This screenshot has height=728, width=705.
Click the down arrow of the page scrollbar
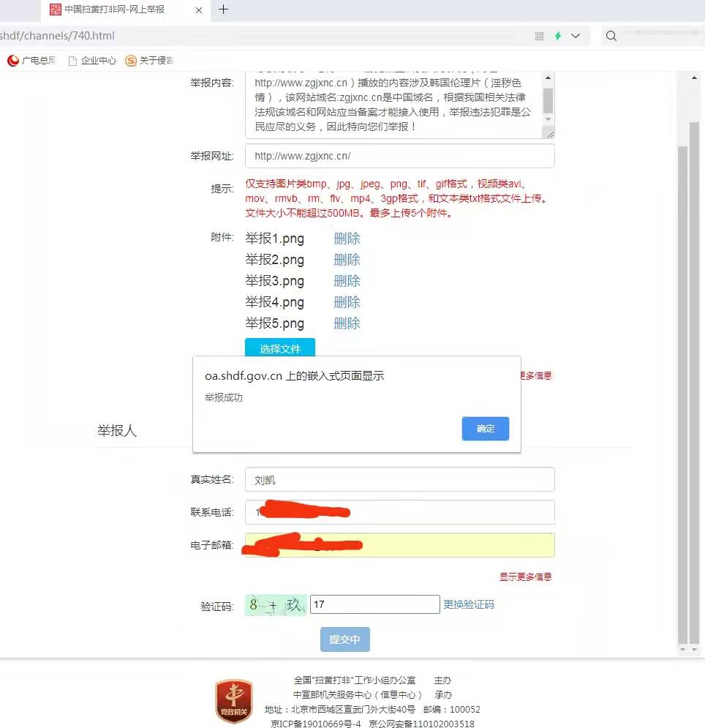[693, 650]
